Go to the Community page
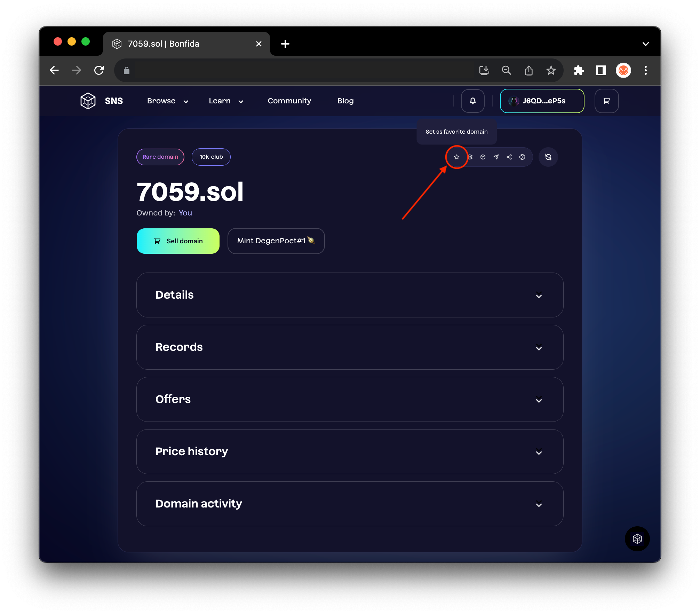 (x=289, y=101)
